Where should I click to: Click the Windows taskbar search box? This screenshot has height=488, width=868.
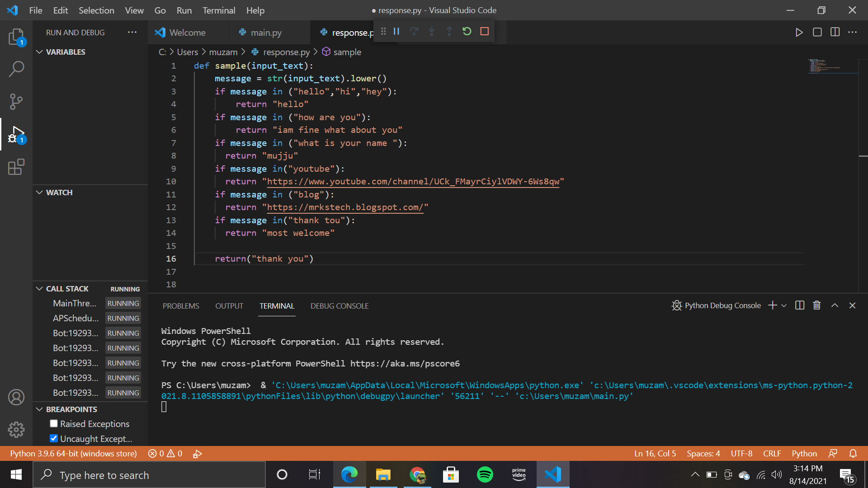pos(149,475)
